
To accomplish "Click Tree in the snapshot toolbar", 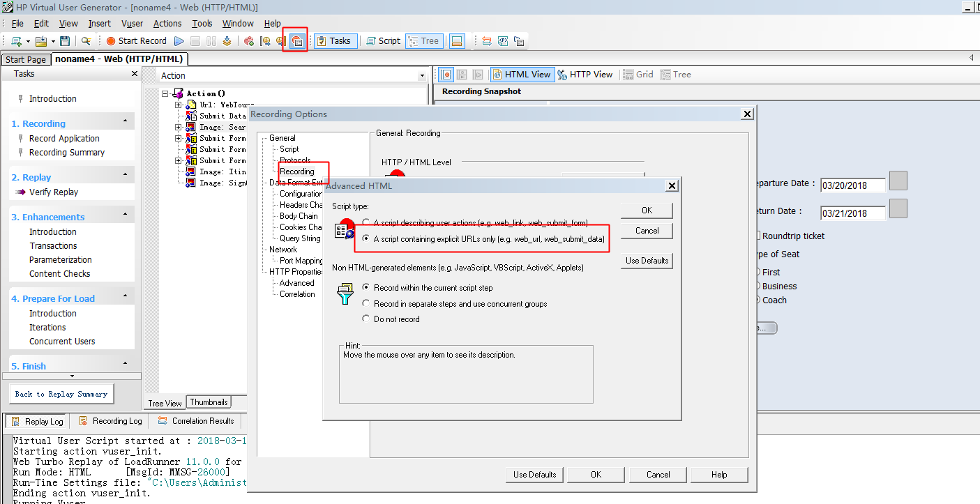I will [676, 75].
